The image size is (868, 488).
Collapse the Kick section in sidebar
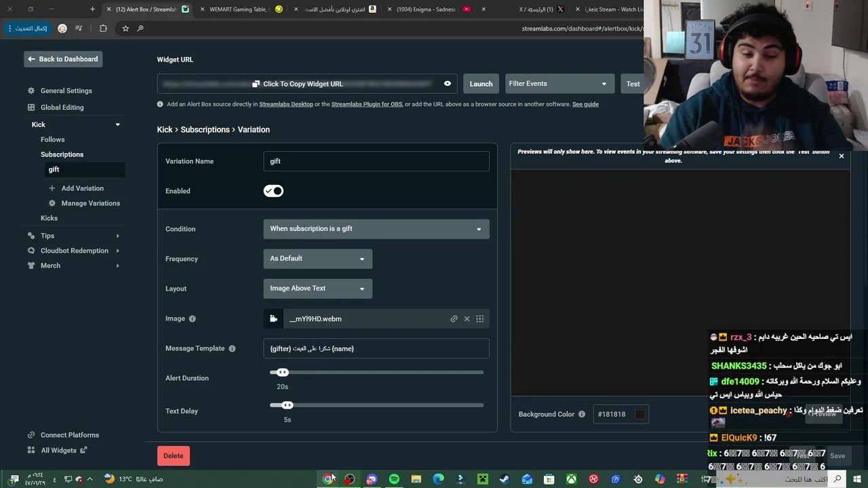pos(117,125)
